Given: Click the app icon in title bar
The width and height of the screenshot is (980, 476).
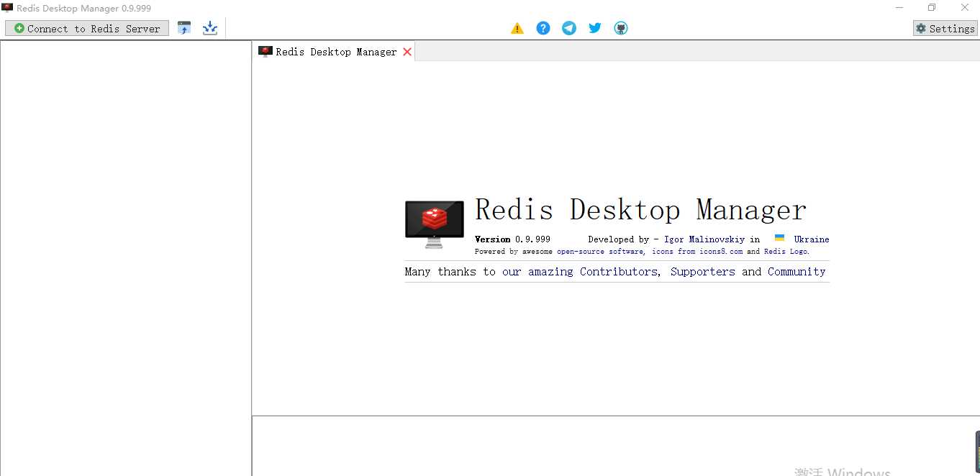Looking at the screenshot, I should (7, 8).
